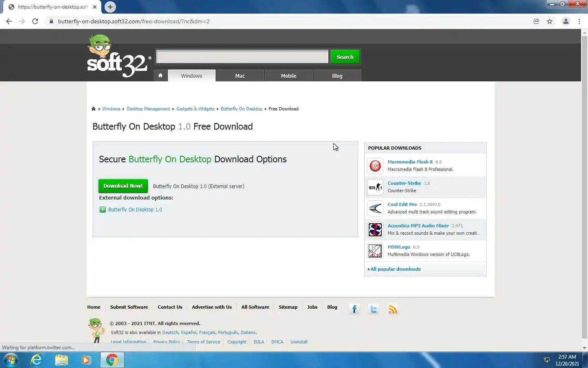Click the Soft32 search input field
This screenshot has height=368, width=588.
click(243, 57)
